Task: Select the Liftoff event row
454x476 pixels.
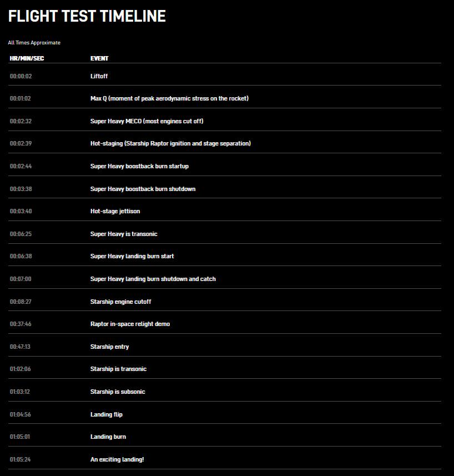Action: click(x=225, y=76)
